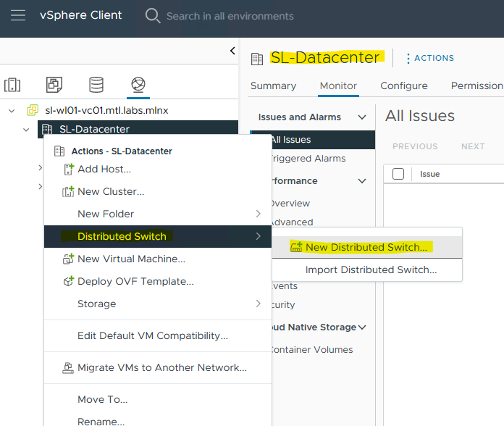Open the Permissions tab
This screenshot has width=504, height=426.
pyautogui.click(x=477, y=85)
